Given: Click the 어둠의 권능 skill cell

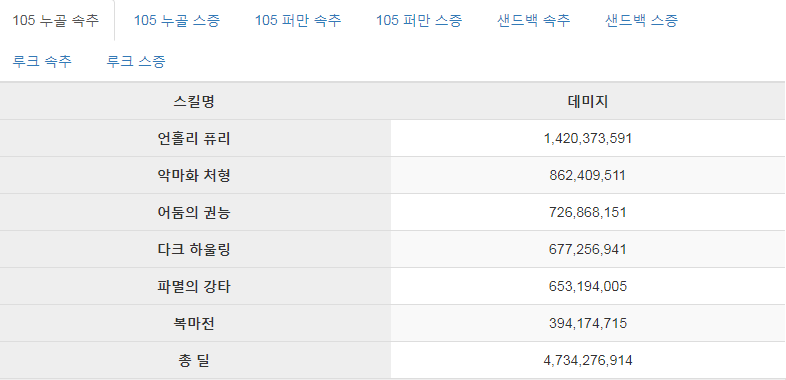Looking at the screenshot, I should pyautogui.click(x=194, y=213).
